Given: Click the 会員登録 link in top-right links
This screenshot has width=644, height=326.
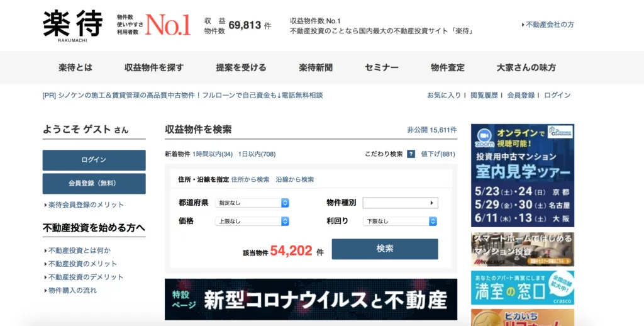Looking at the screenshot, I should 521,96.
